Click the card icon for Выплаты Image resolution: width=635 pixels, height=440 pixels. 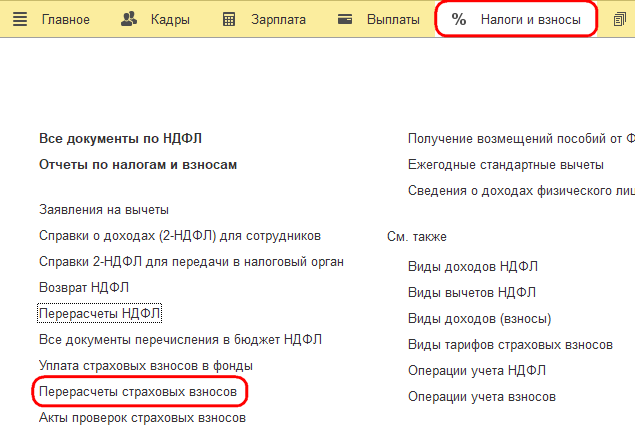[345, 19]
